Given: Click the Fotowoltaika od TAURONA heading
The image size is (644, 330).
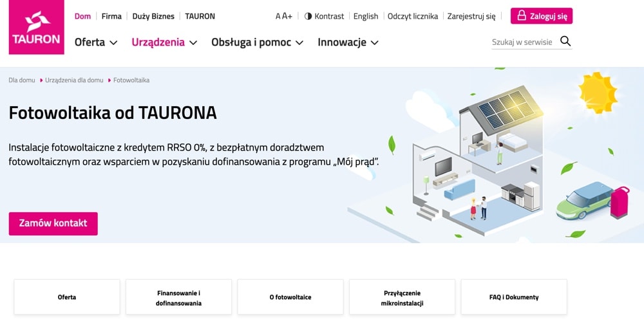Looking at the screenshot, I should tap(113, 113).
